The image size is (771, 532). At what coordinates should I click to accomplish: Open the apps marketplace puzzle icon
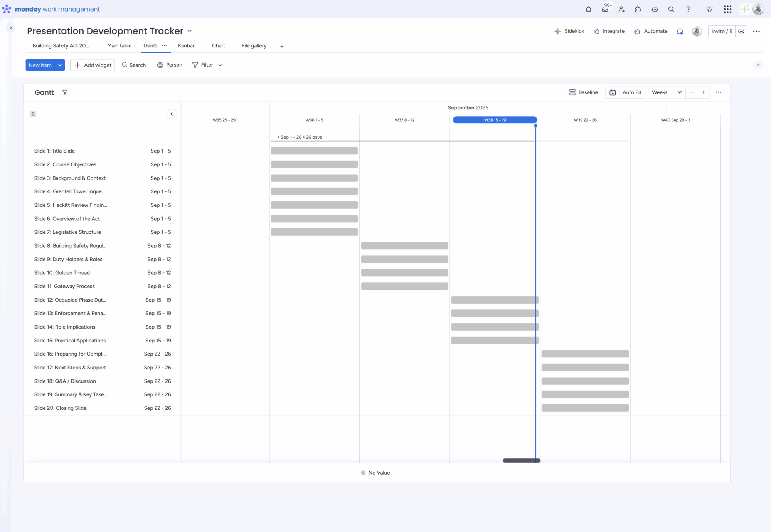click(x=638, y=10)
